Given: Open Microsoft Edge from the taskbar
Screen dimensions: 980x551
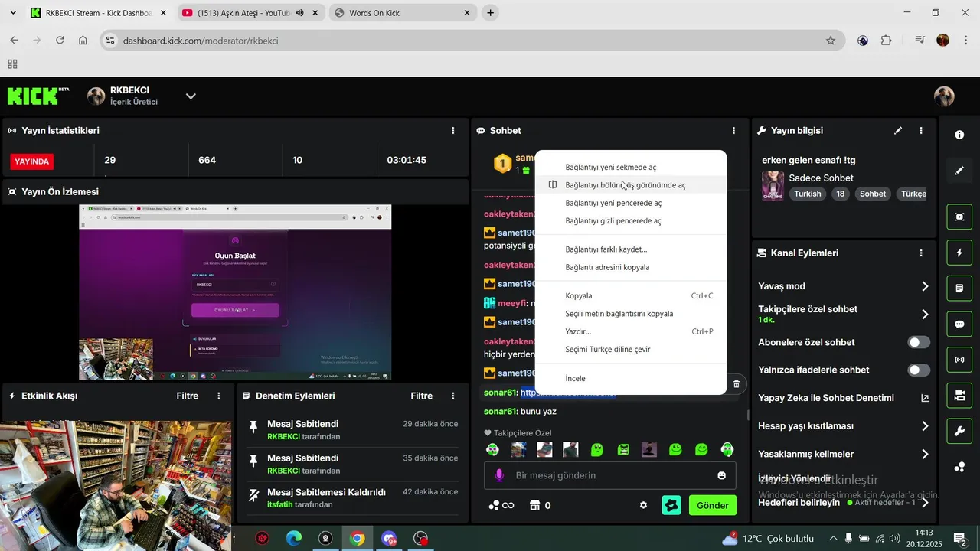Looking at the screenshot, I should tap(294, 539).
